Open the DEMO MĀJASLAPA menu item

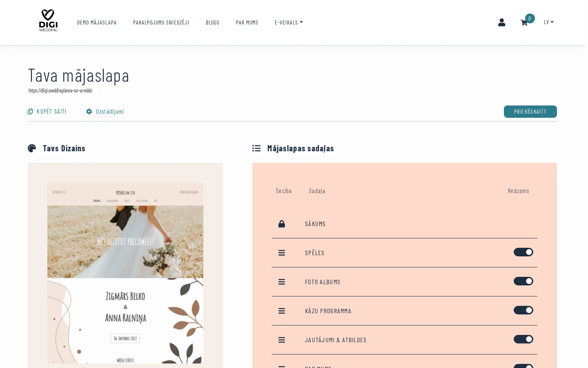pos(97,22)
